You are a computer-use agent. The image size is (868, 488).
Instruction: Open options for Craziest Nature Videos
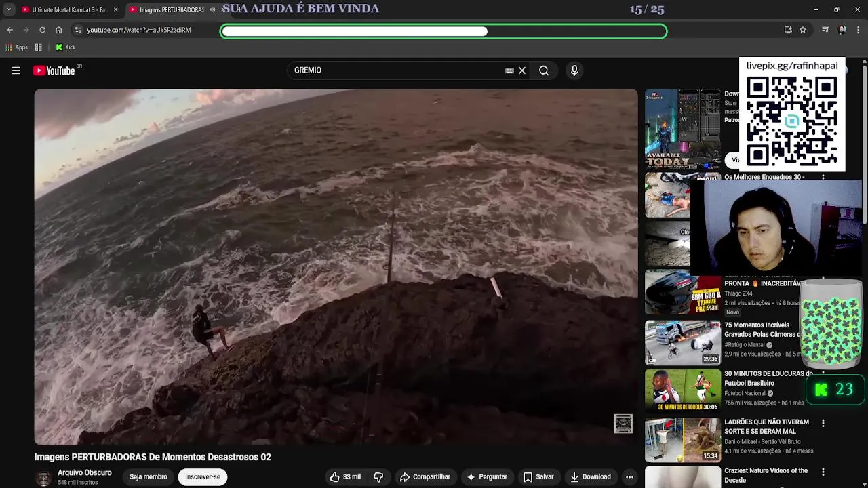(x=823, y=472)
